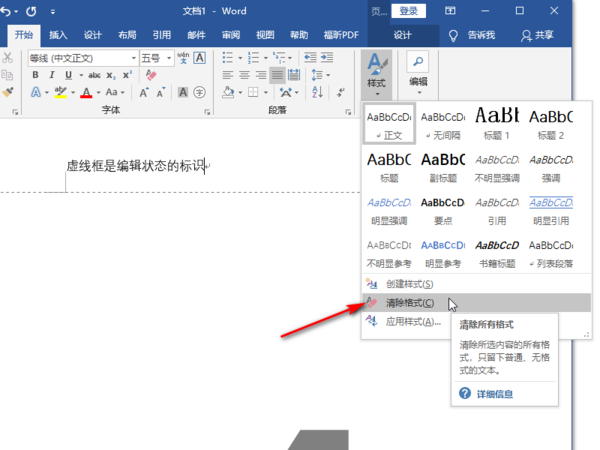Apply the red font color
The image size is (600, 450).
click(86, 92)
